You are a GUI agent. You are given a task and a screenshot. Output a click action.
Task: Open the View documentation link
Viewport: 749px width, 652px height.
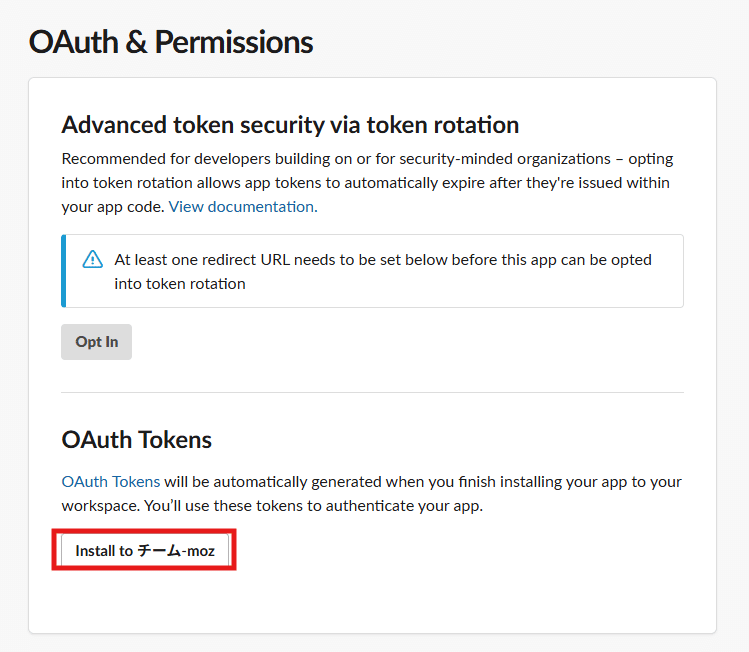click(243, 207)
